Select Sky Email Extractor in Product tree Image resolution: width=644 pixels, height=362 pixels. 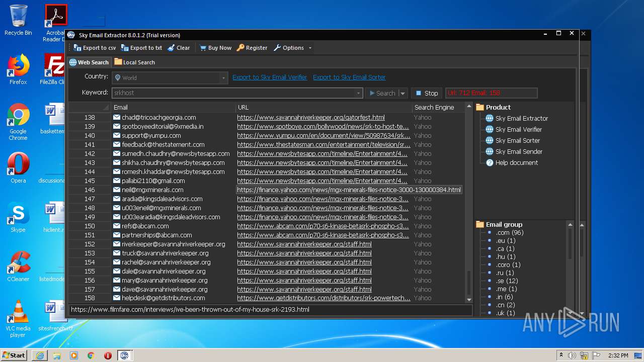tap(521, 119)
